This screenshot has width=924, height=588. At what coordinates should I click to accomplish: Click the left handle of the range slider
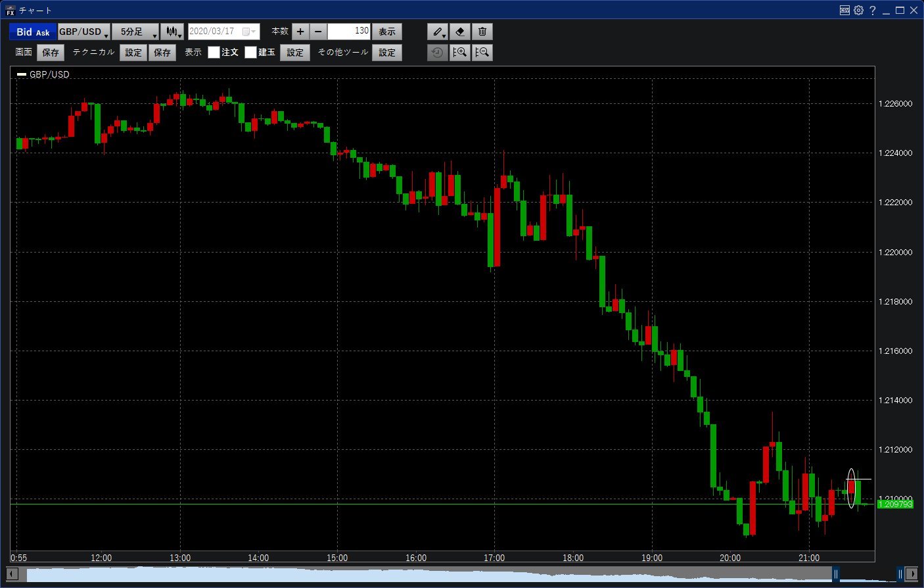point(836,574)
